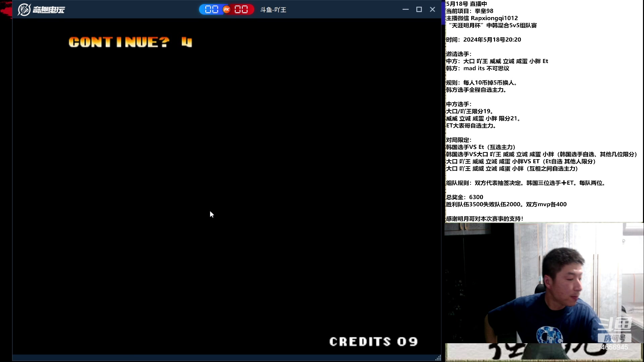Viewport: 644px width, 362px height.
Task: Close the game emulator window
Action: [x=432, y=9]
